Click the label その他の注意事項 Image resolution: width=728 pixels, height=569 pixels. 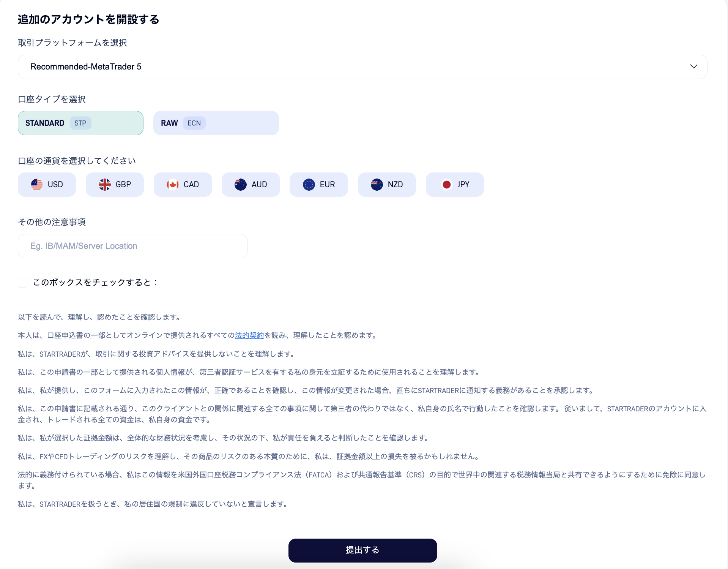point(52,222)
